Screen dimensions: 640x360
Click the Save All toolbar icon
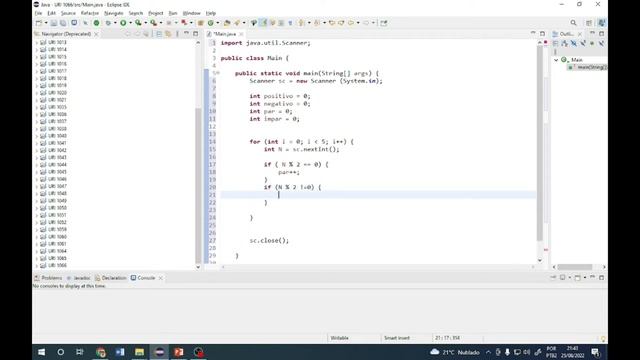63,23
